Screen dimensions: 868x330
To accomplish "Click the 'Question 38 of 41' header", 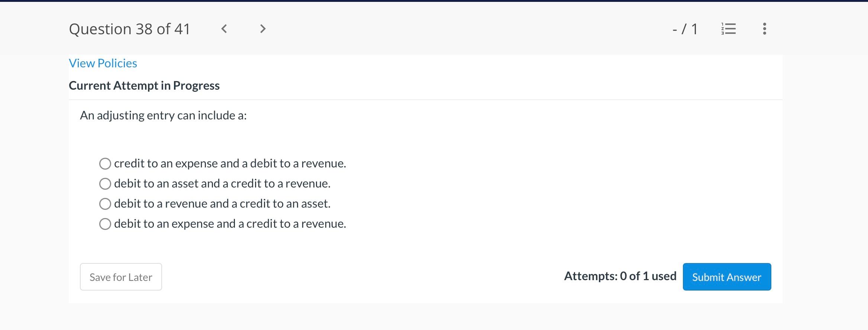I will click(x=130, y=29).
